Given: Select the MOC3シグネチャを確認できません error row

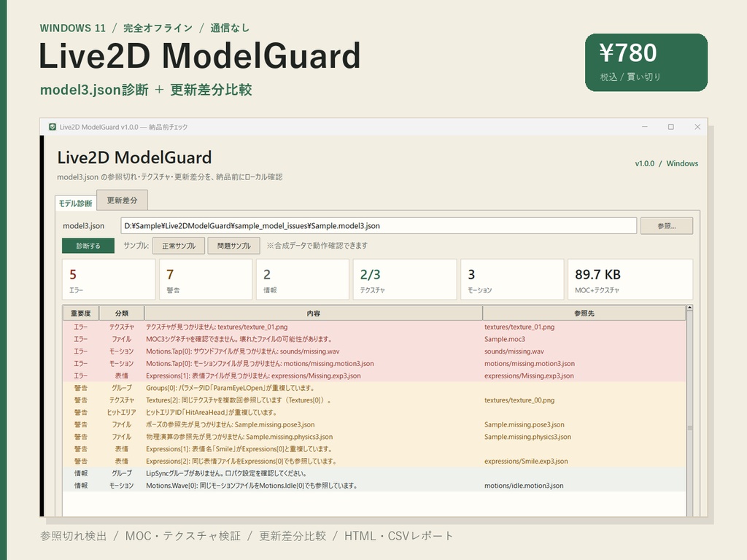Looking at the screenshot, I should [x=374, y=339].
